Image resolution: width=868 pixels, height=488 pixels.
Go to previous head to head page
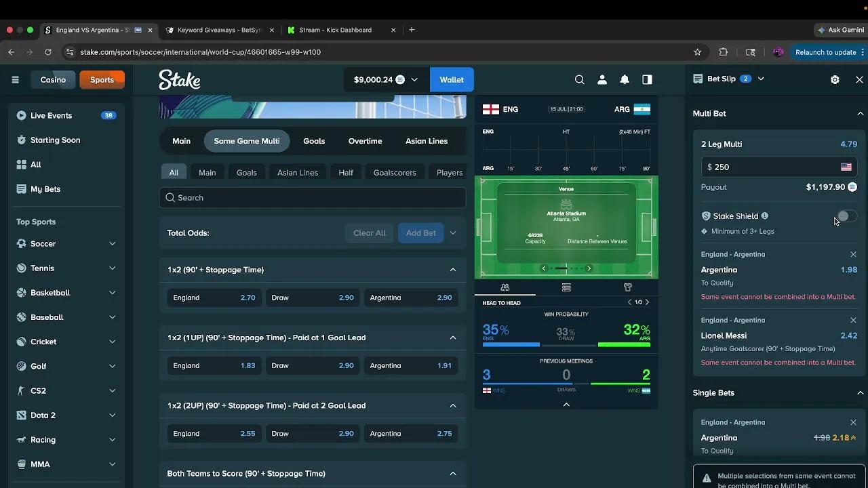click(629, 302)
